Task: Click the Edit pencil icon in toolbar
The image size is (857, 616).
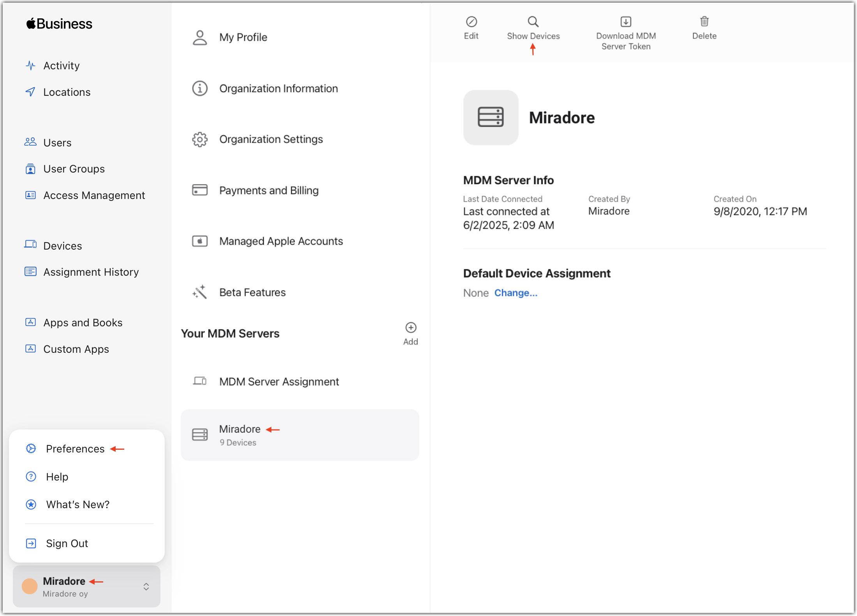Action: pyautogui.click(x=471, y=21)
